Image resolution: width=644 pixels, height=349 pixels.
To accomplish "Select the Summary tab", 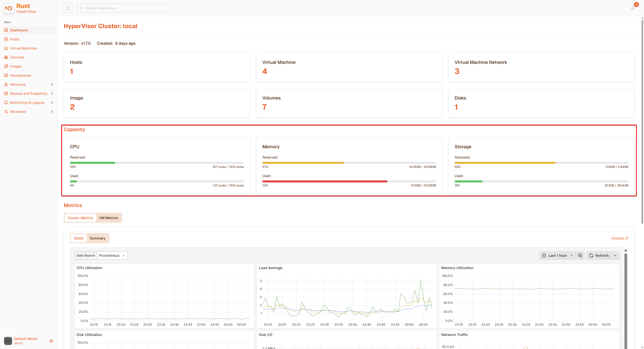I will 98,238.
